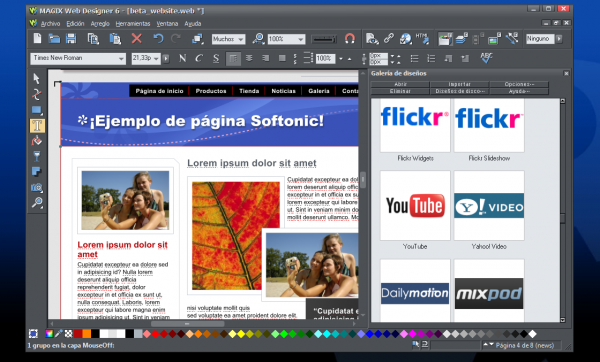
Task: Click the HTML export icon
Action: [422, 39]
